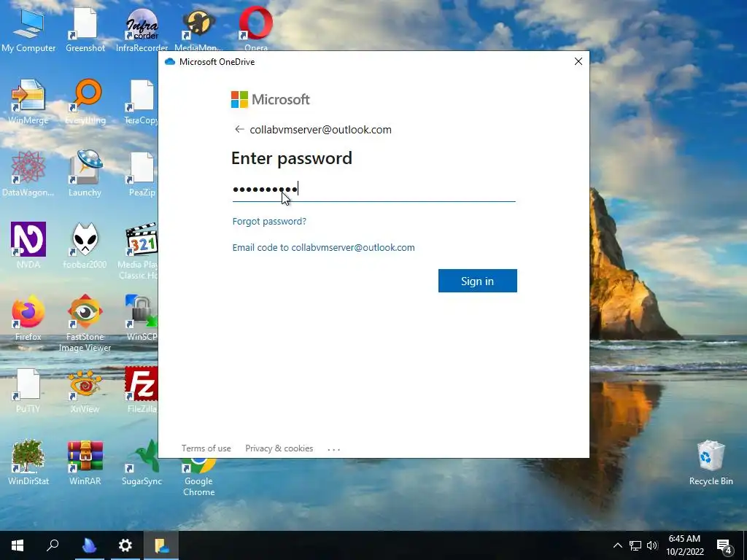
Task: Select the FastStone Image Viewer shortcut
Action: (85, 324)
